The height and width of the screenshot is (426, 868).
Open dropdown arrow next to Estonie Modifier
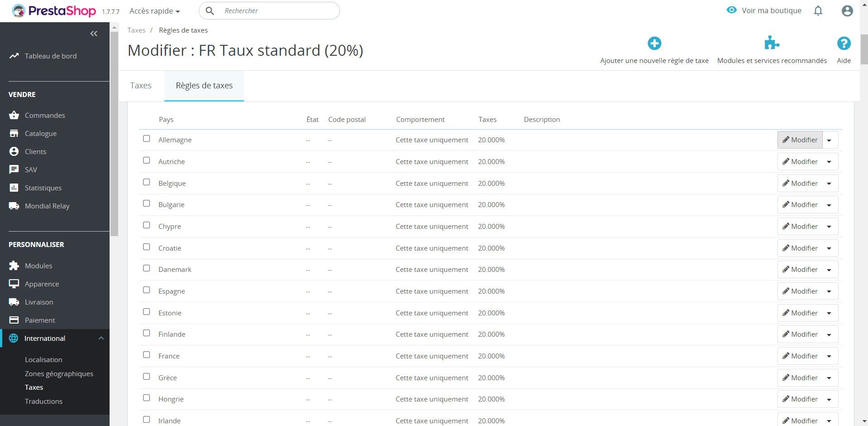[x=830, y=313]
